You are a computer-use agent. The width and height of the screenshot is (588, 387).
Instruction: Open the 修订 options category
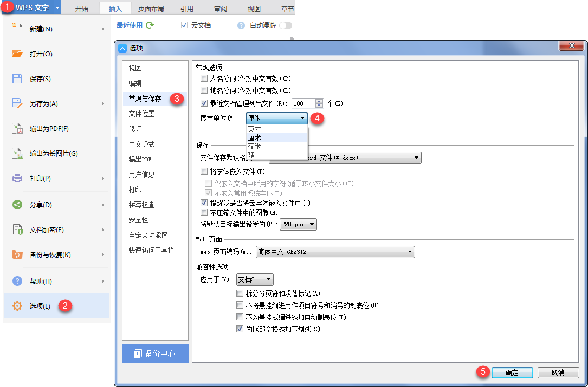point(155,129)
